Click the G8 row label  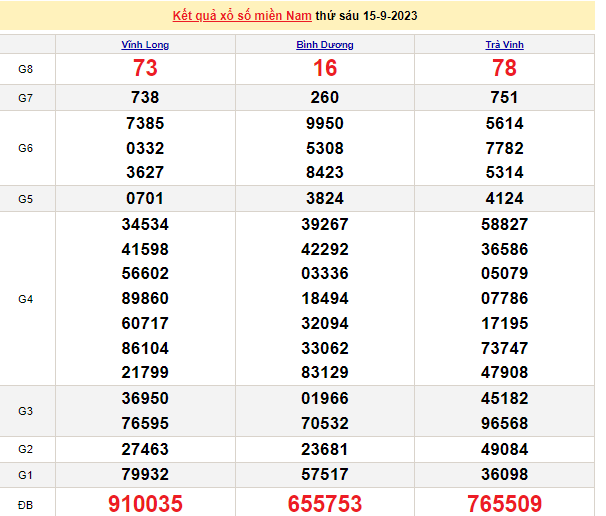pos(26,69)
